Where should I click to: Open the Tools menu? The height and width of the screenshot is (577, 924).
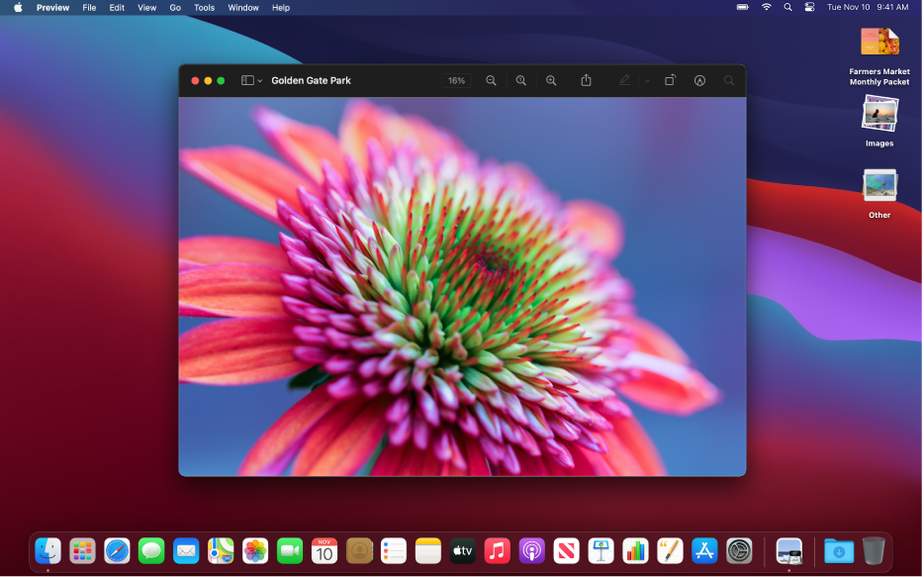(x=204, y=7)
